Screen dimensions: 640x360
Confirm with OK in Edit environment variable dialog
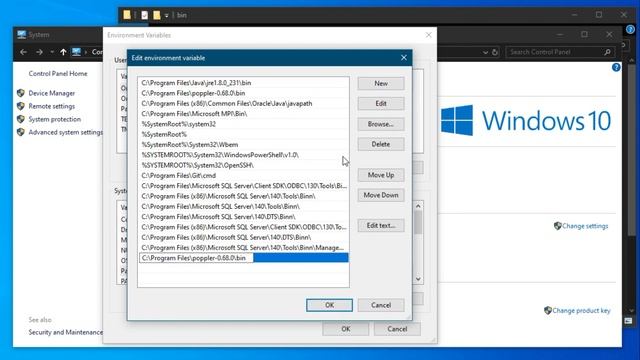pos(329,305)
